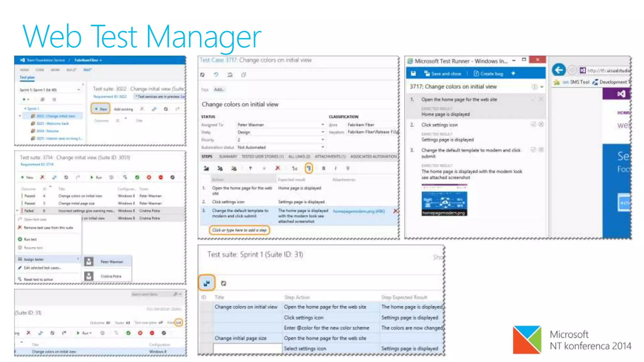The height and width of the screenshot is (362, 644).
Task: Collapse the Sprint 1 tree node
Action: (25, 108)
